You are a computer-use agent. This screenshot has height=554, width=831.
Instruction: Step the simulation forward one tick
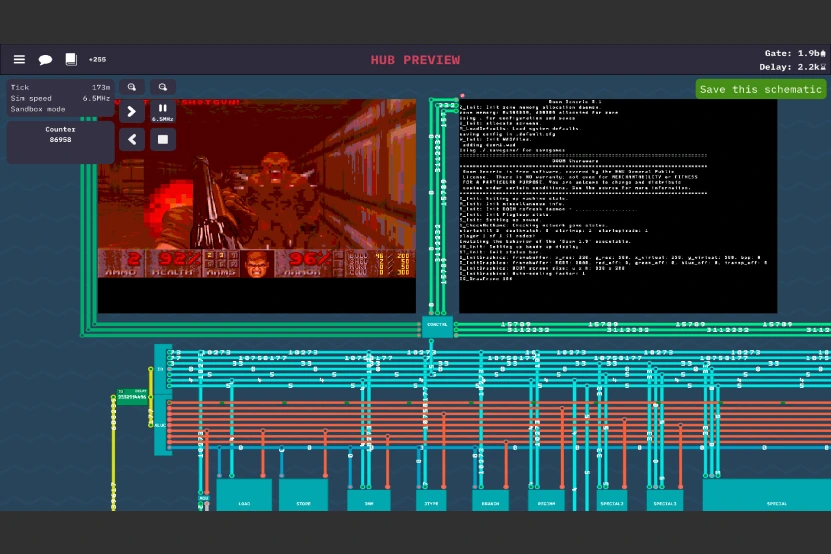(131, 112)
